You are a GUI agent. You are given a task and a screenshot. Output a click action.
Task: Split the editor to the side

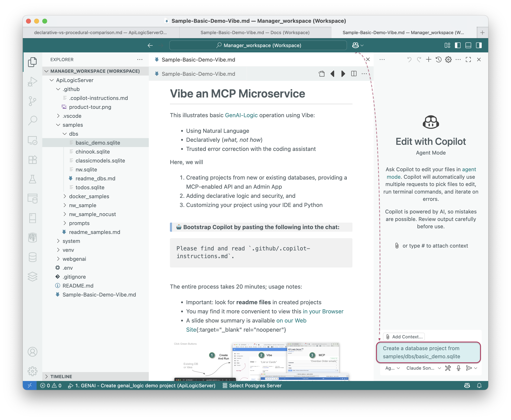coord(354,74)
